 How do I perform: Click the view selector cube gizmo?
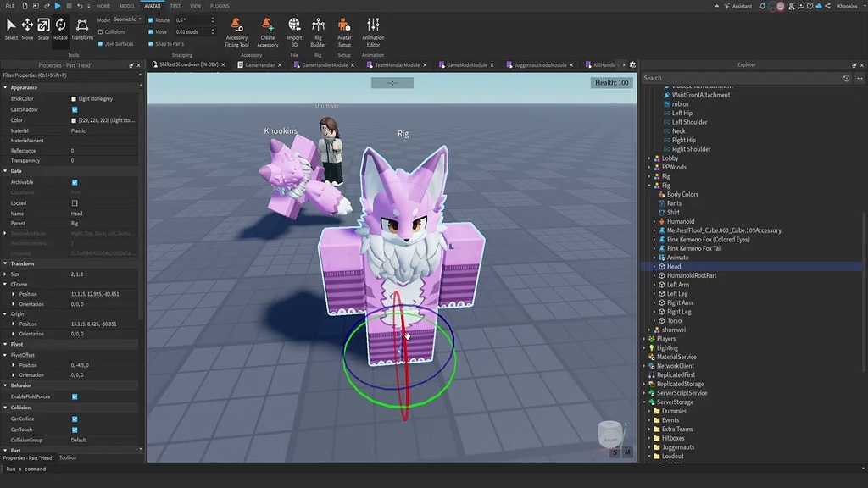610,434
